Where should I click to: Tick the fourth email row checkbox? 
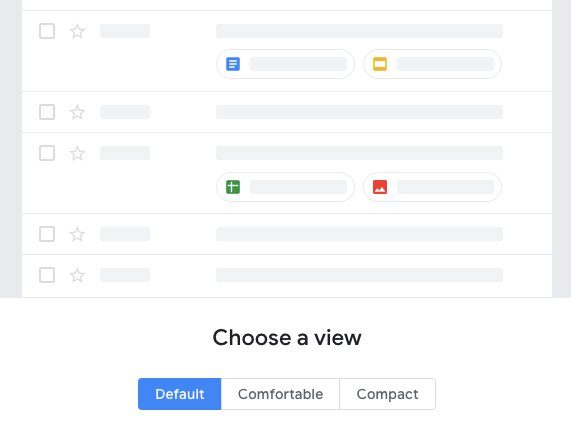[x=47, y=234]
